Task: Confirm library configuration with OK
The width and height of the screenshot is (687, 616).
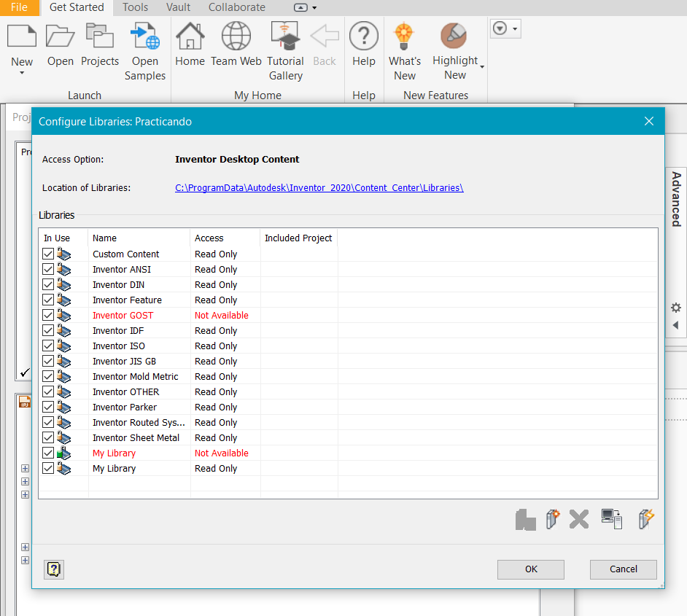Action: (x=530, y=569)
